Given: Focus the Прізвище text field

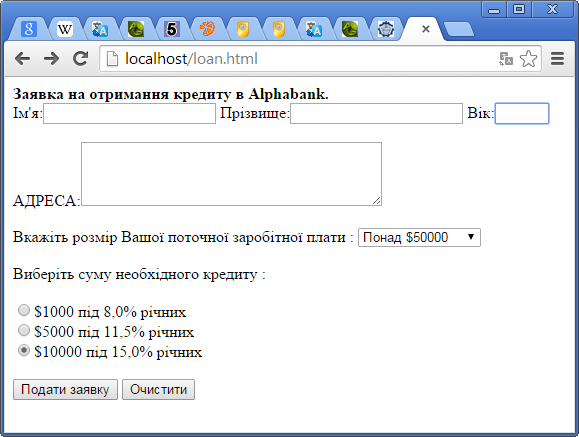Looking at the screenshot, I should (x=376, y=113).
